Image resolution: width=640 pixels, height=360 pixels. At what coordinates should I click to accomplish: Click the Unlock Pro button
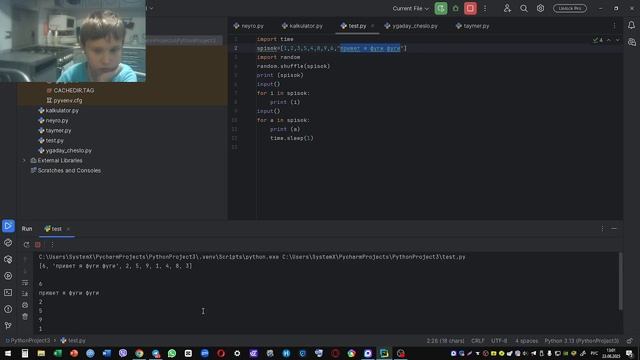[570, 8]
